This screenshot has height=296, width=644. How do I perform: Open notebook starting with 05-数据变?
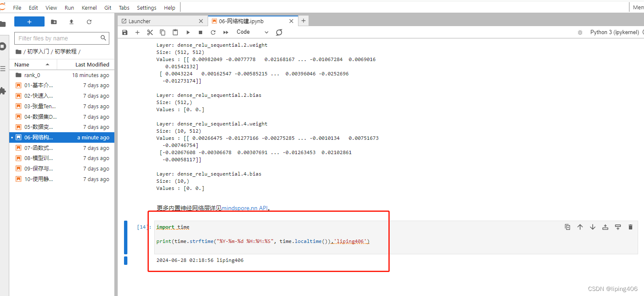click(62, 127)
